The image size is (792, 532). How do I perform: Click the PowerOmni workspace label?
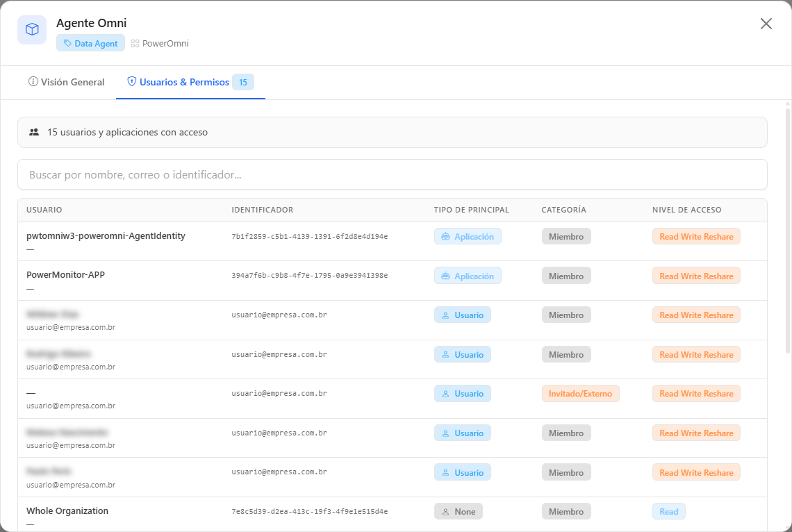coord(165,44)
